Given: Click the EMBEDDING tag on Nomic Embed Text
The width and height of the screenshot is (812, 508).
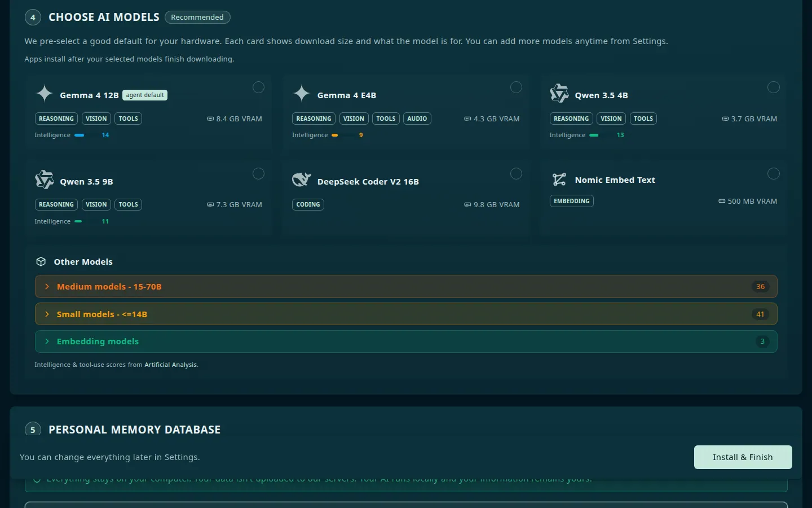Looking at the screenshot, I should point(572,202).
